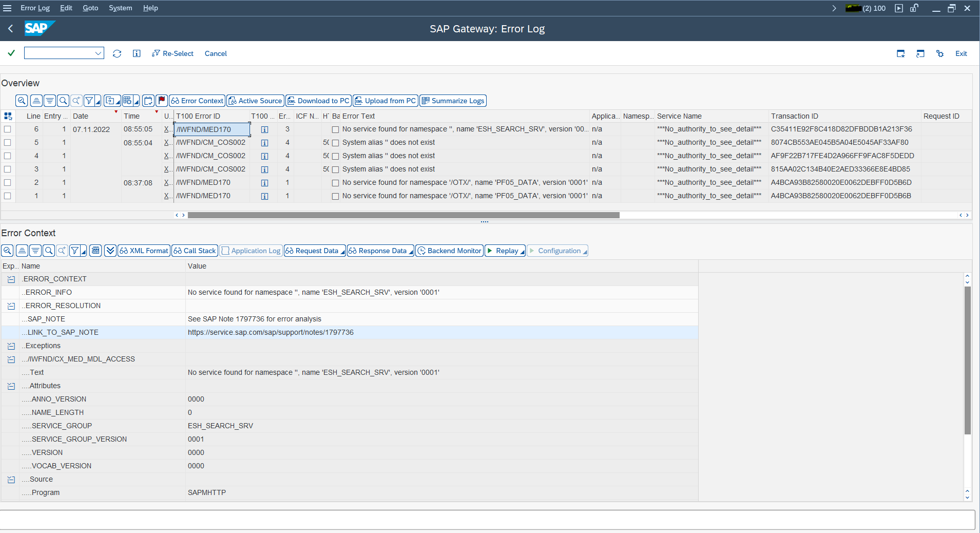Collapse the Attributes tree node
Screen dimensions: 980x533
(x=11, y=386)
